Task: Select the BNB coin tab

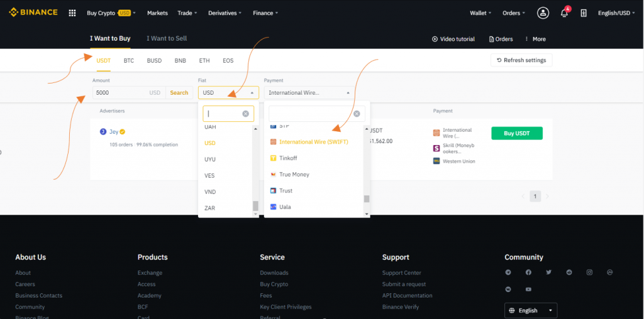Action: coord(180,61)
